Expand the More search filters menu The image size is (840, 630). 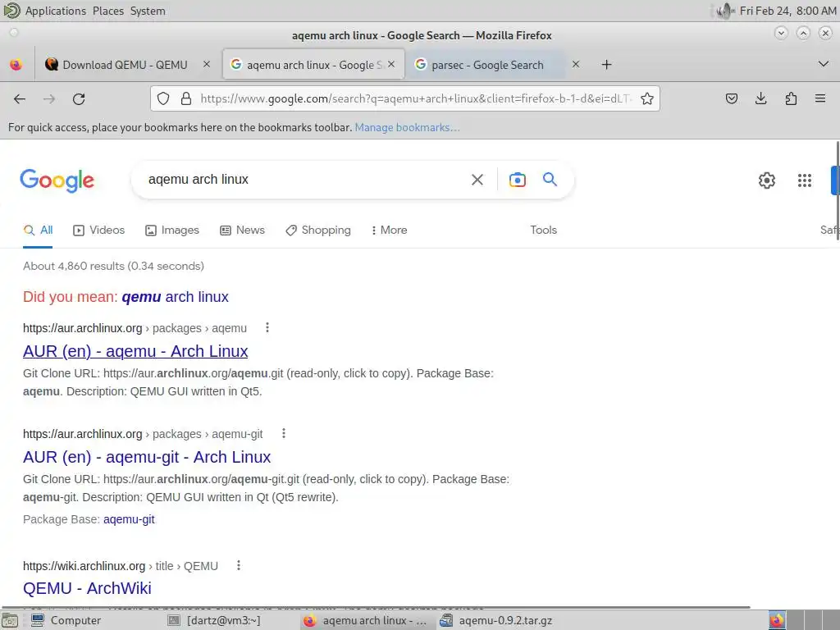point(389,230)
